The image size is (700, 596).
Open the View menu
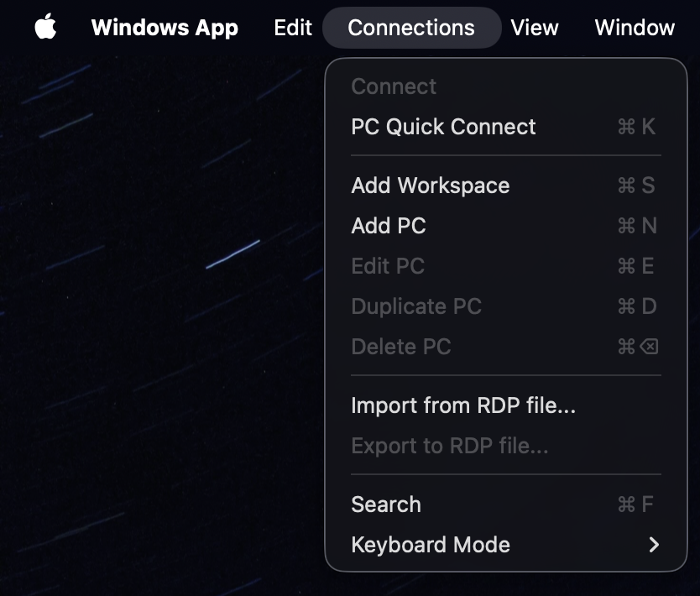point(535,27)
